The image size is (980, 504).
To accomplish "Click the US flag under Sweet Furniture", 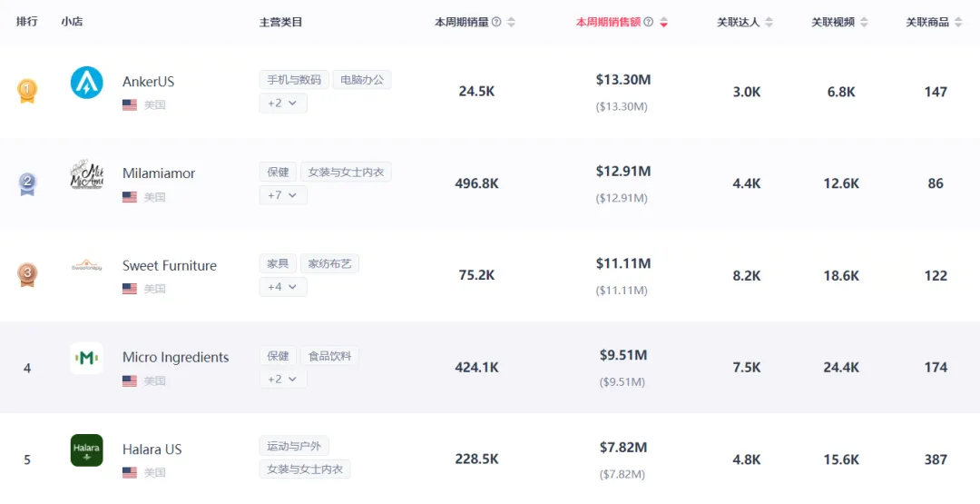I will click(130, 289).
